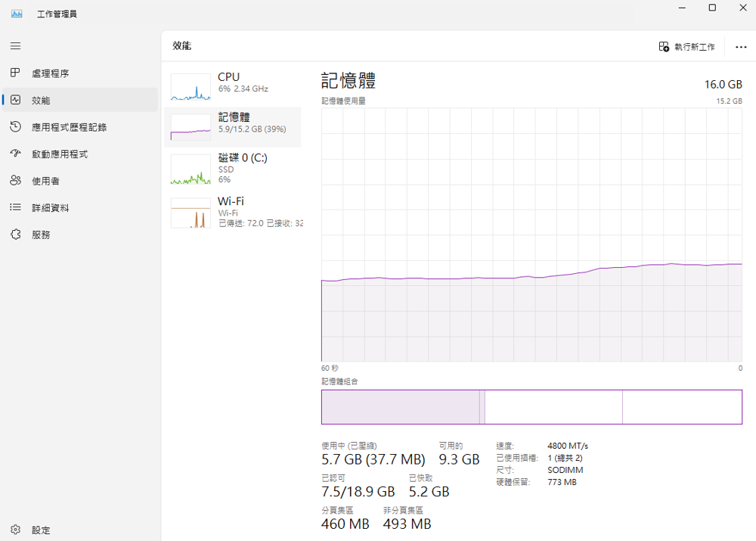Click the 執行新工作 button label

694,47
